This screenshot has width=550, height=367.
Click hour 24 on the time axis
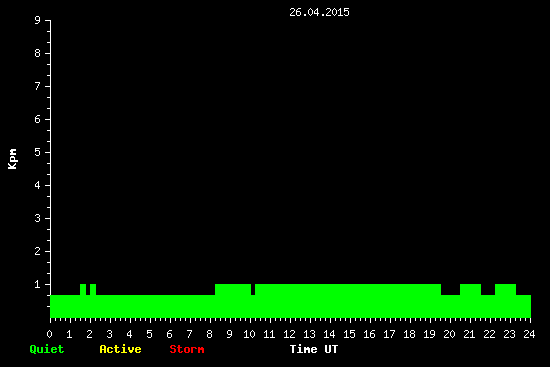[529, 334]
